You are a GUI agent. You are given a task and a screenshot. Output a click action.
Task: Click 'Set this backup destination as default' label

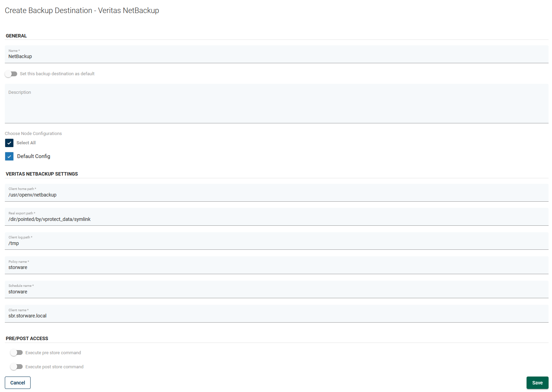tap(57, 74)
